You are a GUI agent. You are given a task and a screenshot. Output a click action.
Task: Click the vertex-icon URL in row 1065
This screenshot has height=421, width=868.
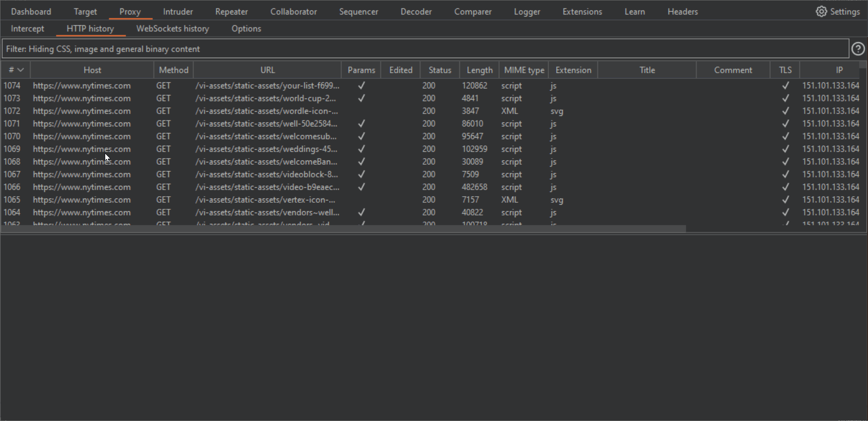pos(265,199)
